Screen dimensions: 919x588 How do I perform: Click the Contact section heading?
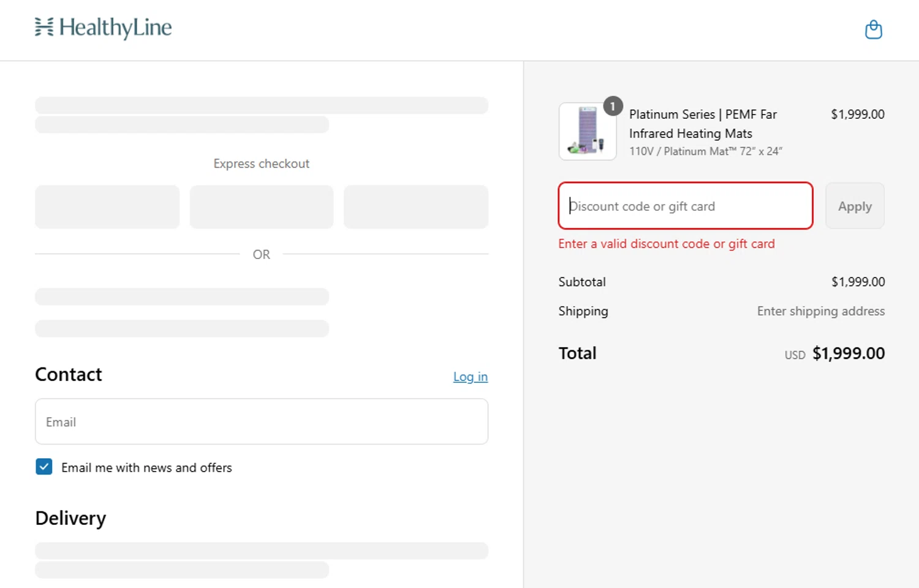click(69, 374)
